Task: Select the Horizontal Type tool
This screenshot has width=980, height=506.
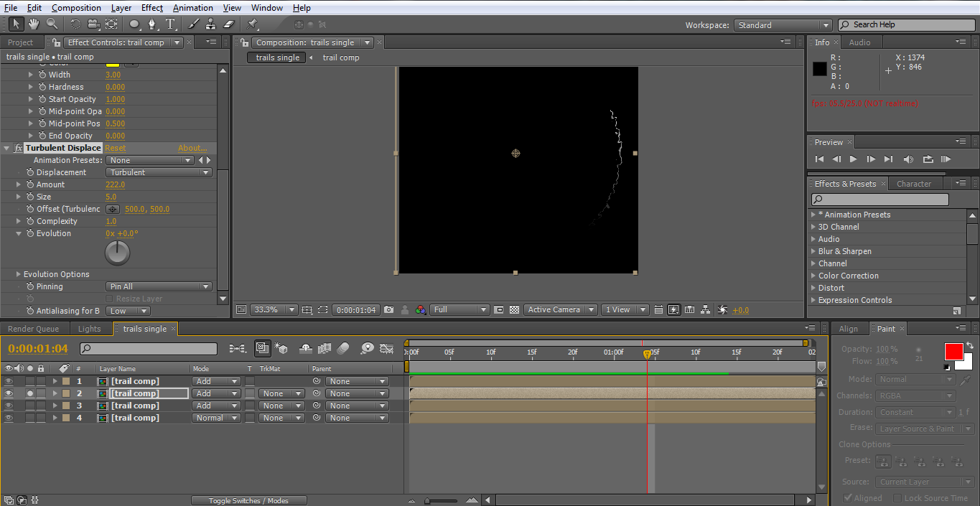Action: (x=171, y=24)
